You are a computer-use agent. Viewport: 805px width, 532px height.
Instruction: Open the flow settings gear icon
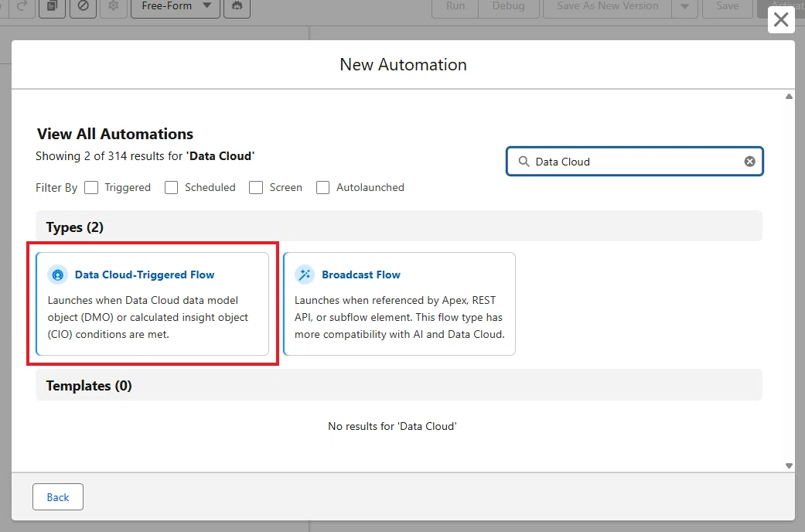(x=114, y=6)
